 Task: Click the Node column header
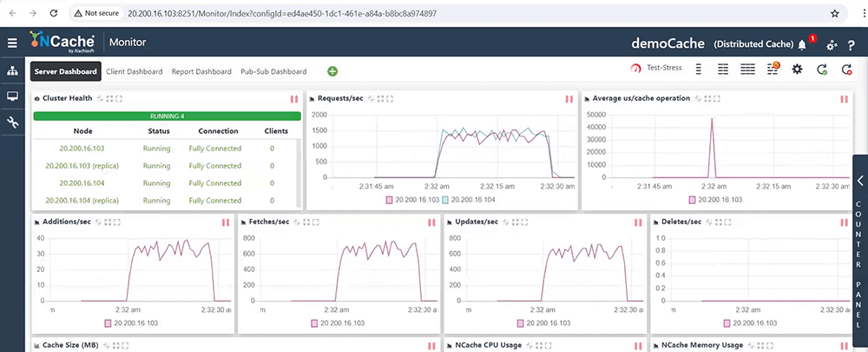pyautogui.click(x=82, y=131)
